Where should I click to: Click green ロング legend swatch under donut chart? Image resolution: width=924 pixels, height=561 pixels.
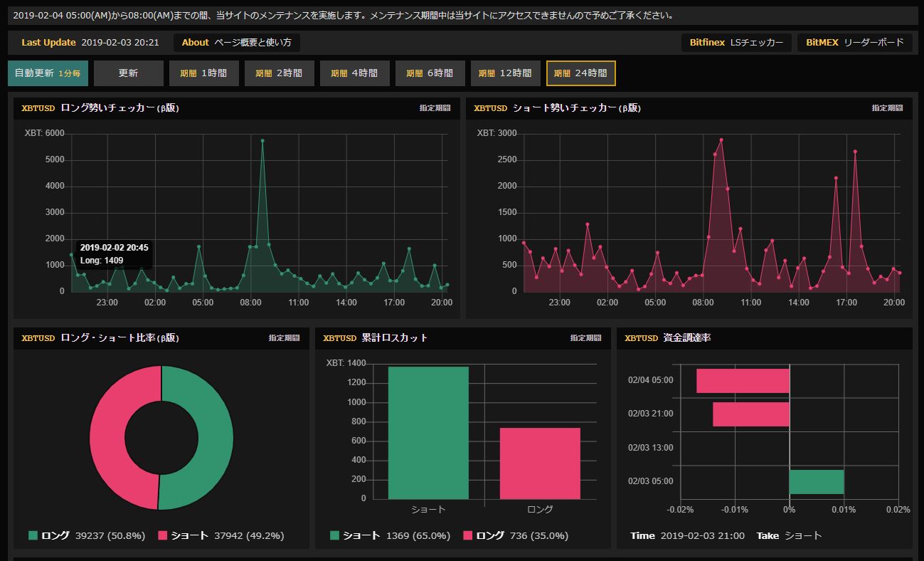point(33,535)
